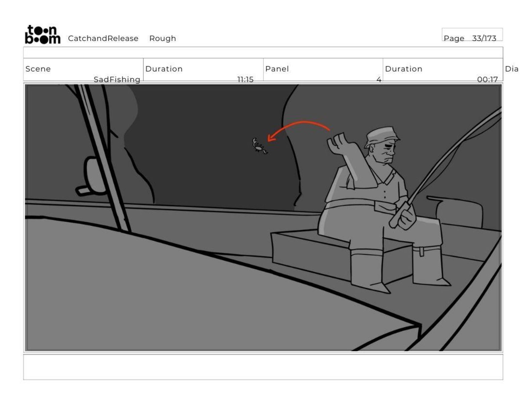Click the partially visible Dia column header
532x411 pixels.
pyautogui.click(x=512, y=69)
